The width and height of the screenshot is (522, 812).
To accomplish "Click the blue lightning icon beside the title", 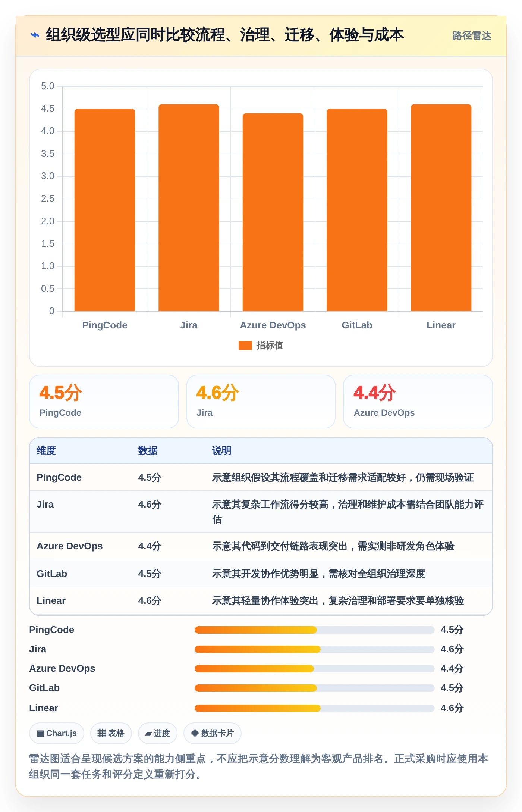I will pyautogui.click(x=35, y=35).
